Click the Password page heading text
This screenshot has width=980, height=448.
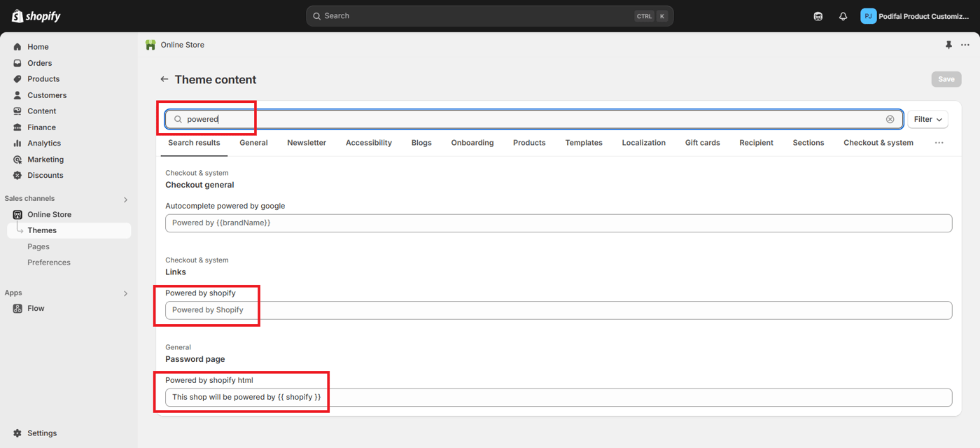pyautogui.click(x=195, y=360)
